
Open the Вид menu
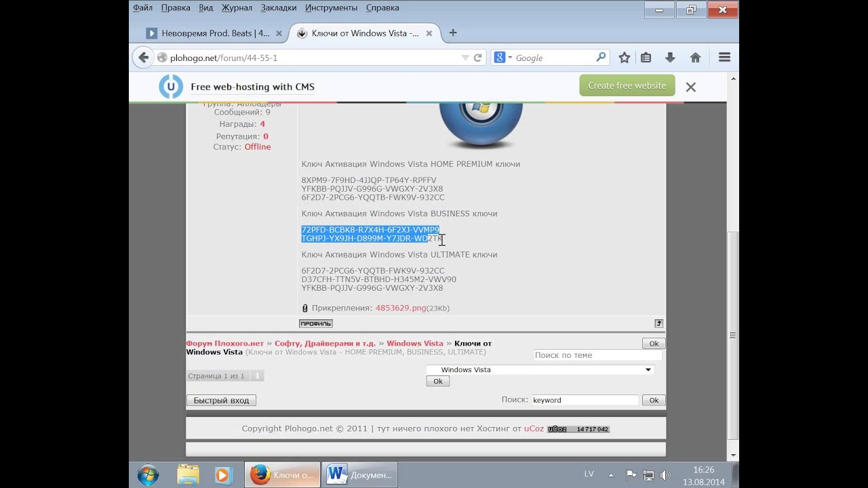(x=206, y=7)
